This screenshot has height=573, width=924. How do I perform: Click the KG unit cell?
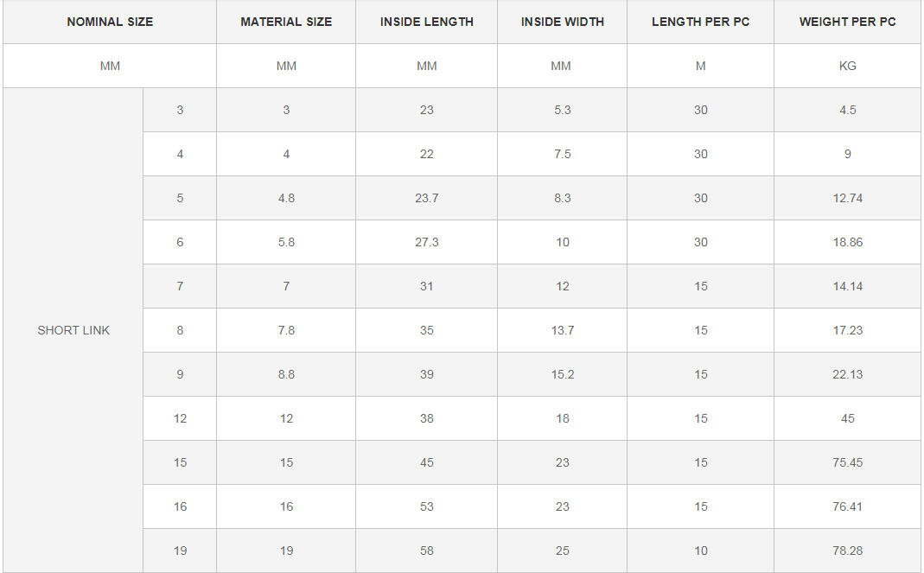[848, 66]
